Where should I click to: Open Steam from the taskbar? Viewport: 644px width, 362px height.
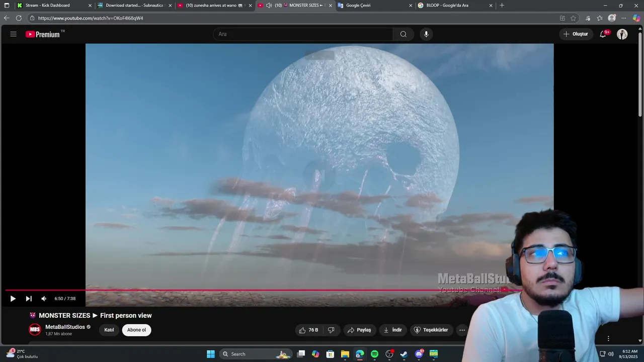tap(404, 354)
